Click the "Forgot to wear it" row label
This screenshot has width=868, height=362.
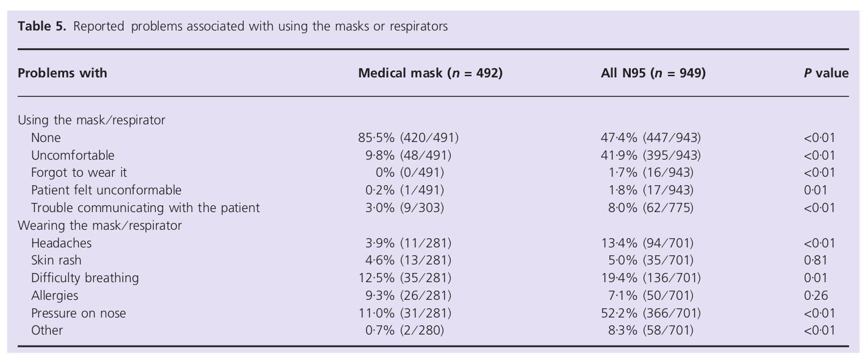click(79, 172)
